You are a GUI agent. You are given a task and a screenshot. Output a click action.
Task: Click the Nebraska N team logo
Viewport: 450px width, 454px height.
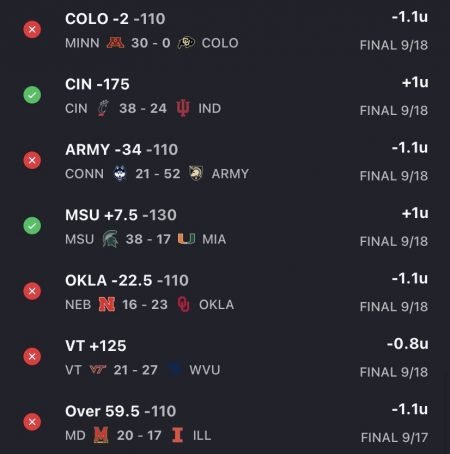(x=107, y=304)
